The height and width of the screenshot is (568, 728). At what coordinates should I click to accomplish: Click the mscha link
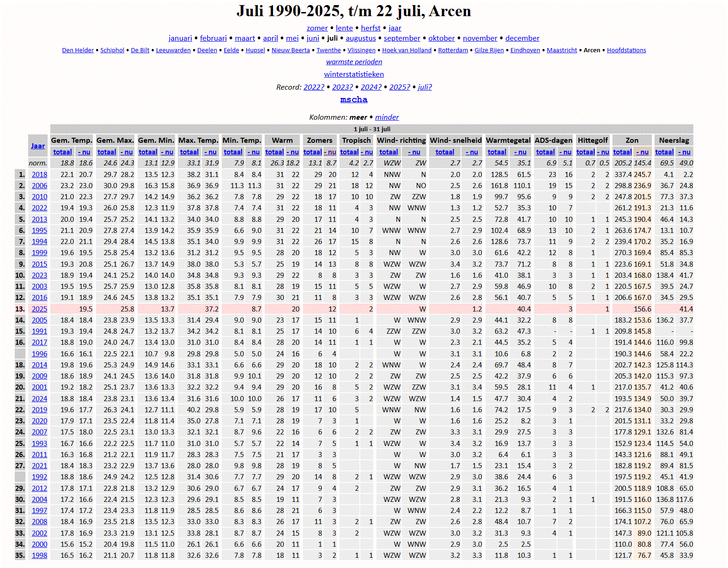click(x=354, y=100)
